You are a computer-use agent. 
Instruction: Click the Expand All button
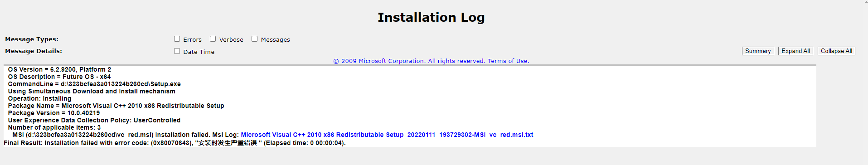pyautogui.click(x=795, y=51)
